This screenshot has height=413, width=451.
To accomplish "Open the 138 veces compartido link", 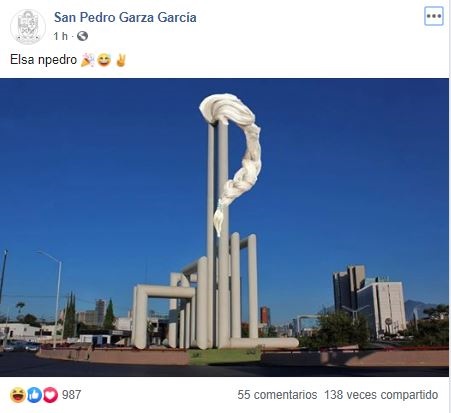I will tap(381, 395).
